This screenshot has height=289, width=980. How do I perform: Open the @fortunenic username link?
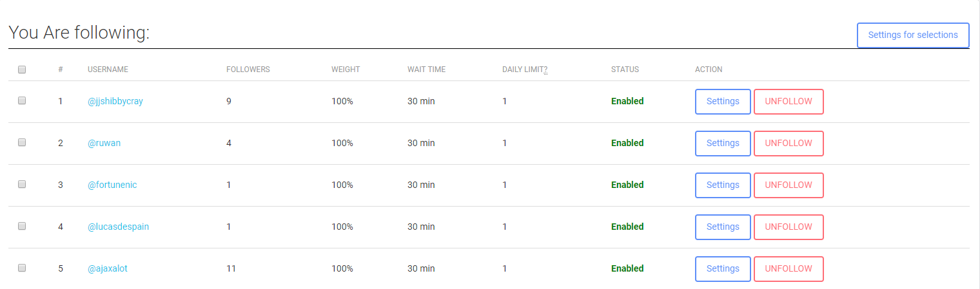tap(112, 185)
